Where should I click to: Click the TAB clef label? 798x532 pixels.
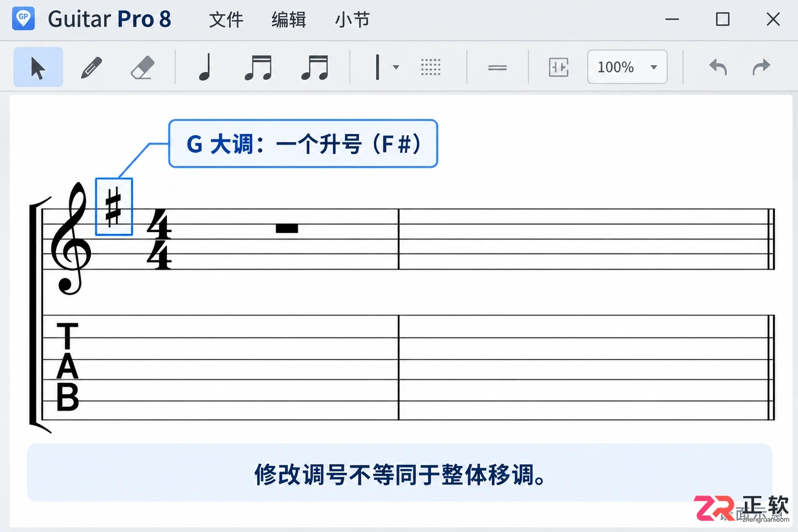(x=68, y=367)
